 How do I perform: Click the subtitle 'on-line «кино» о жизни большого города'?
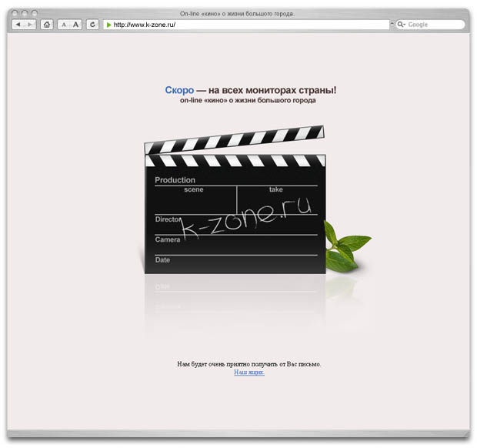tap(248, 100)
